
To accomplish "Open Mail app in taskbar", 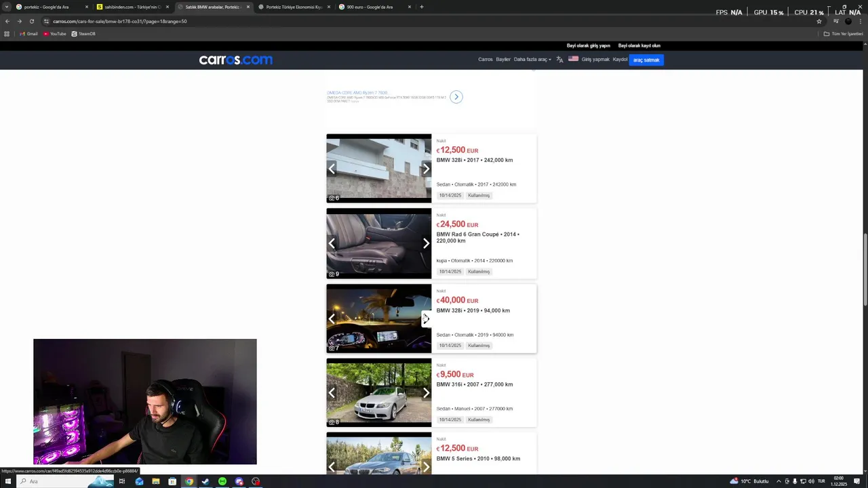I will pyautogui.click(x=139, y=481).
